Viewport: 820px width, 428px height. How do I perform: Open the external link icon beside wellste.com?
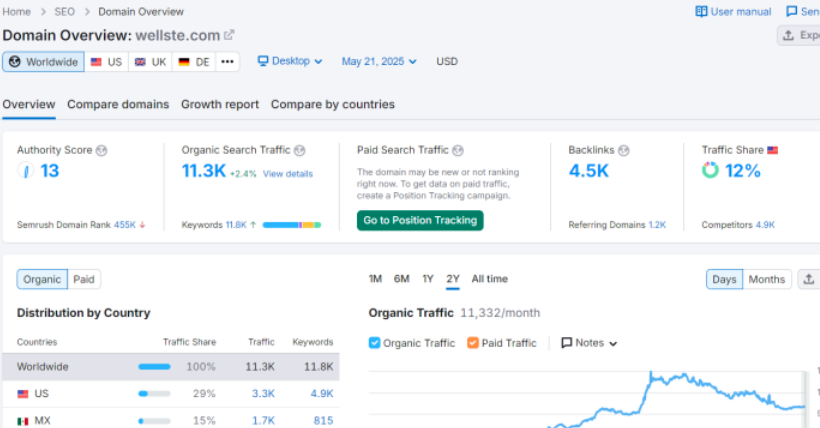pyautogui.click(x=229, y=35)
